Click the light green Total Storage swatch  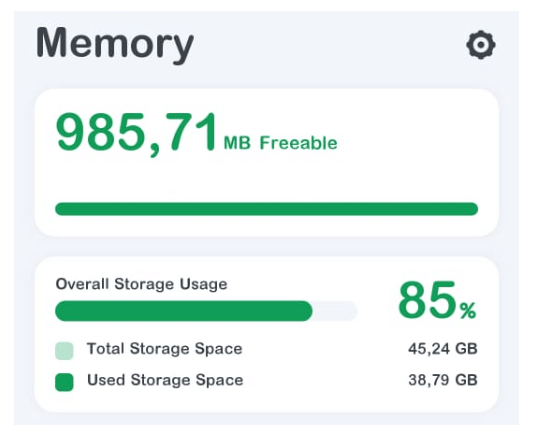point(64,351)
